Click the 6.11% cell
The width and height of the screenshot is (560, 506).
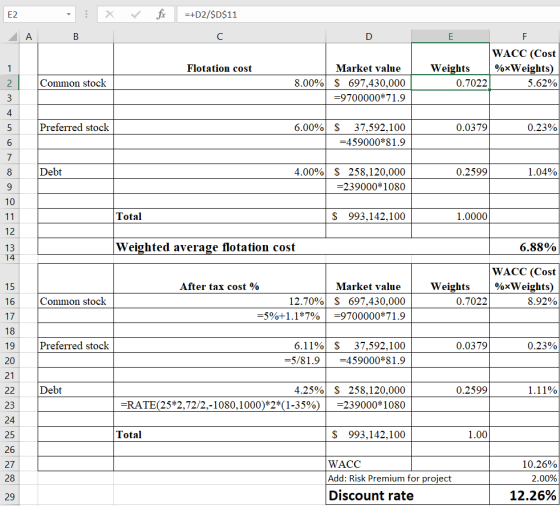click(219, 346)
